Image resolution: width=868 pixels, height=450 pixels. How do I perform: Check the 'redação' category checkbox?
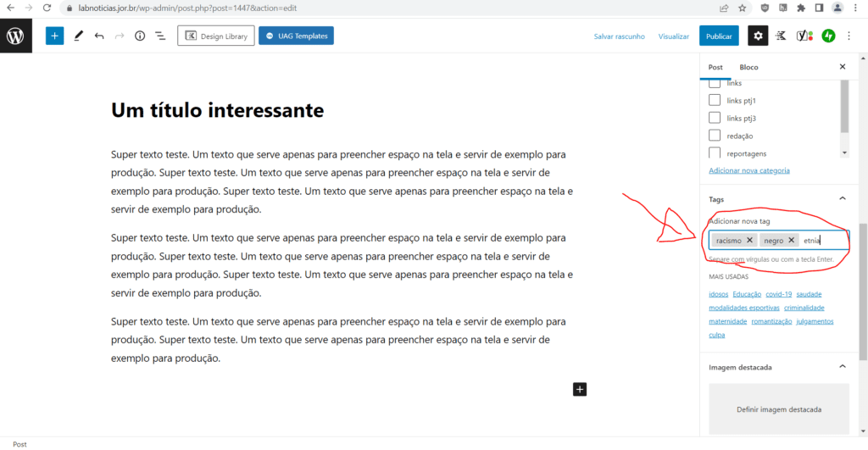(x=715, y=136)
